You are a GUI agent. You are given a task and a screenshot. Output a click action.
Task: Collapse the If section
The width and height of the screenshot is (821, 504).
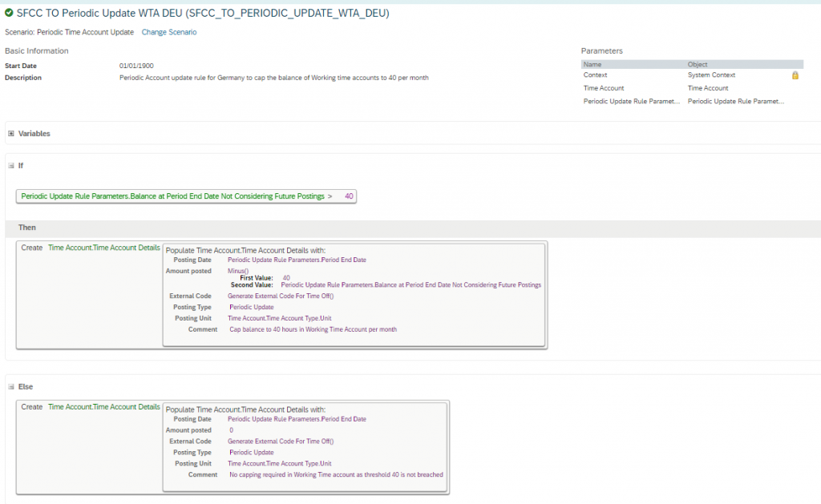pos(11,165)
